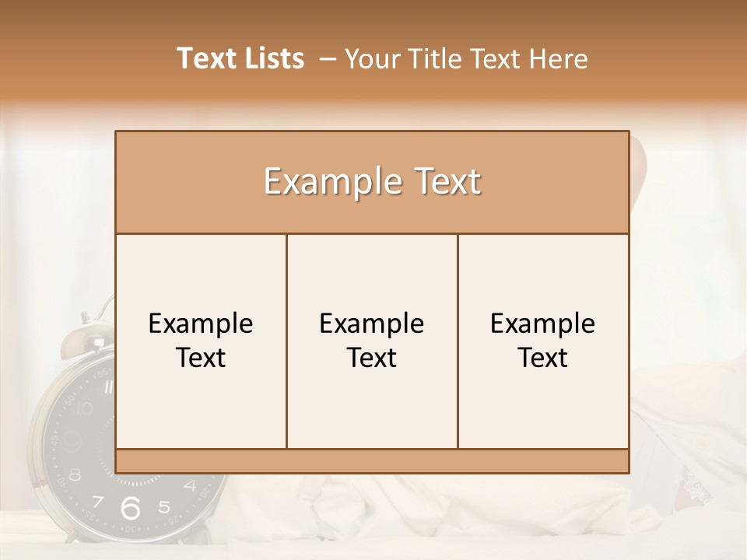
Task: Select the 'Your Title Text Here' placeholder
Action: coord(465,59)
